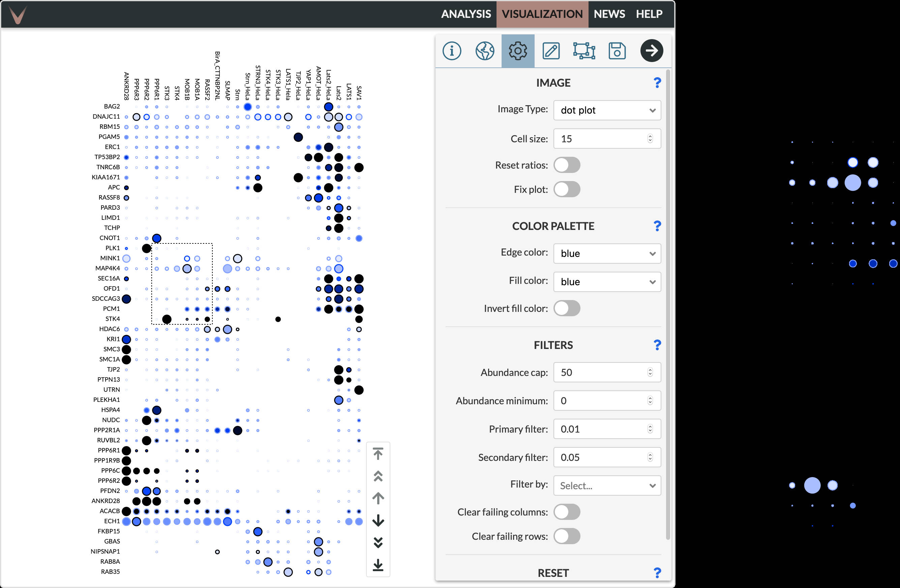Viewport: 900px width, 588px height.
Task: Collapse panel with the arrow button
Action: pos(651,51)
